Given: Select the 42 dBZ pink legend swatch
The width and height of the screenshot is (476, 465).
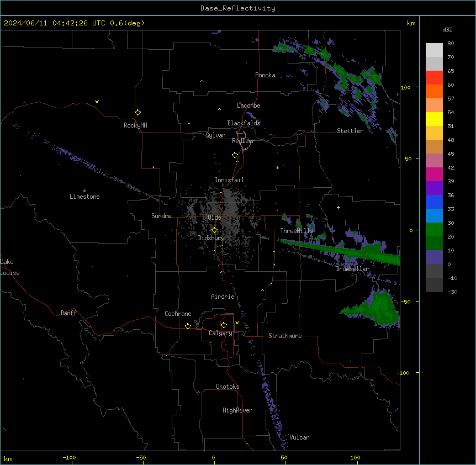Looking at the screenshot, I should coord(434,160).
